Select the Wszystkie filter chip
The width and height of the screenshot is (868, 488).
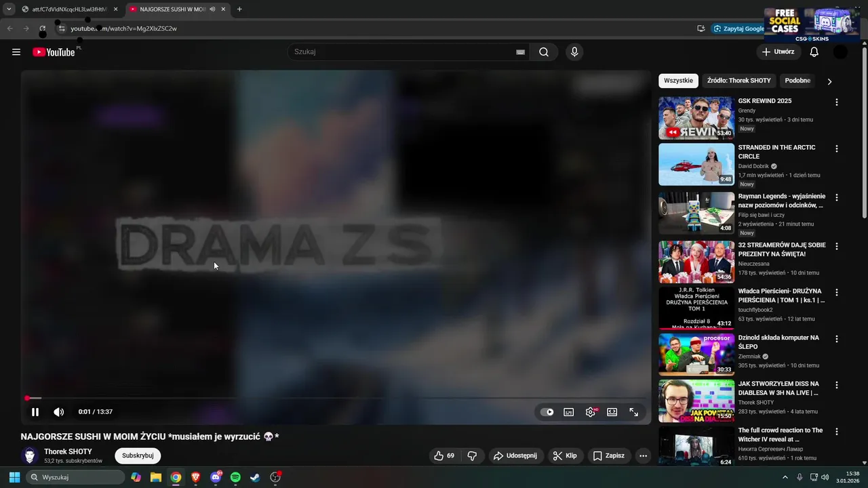pos(678,81)
